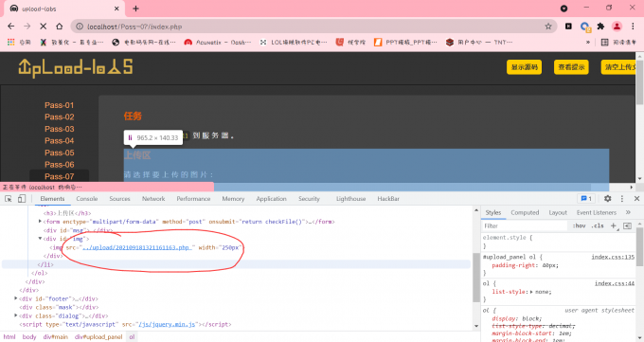Open the Layout pane tab
This screenshot has width=644, height=342.
pos(558,212)
